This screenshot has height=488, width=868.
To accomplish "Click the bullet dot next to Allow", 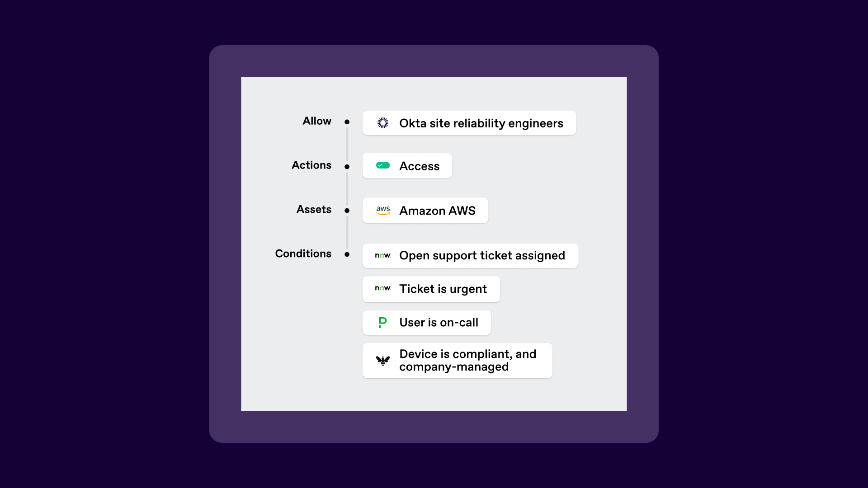I will 347,122.
